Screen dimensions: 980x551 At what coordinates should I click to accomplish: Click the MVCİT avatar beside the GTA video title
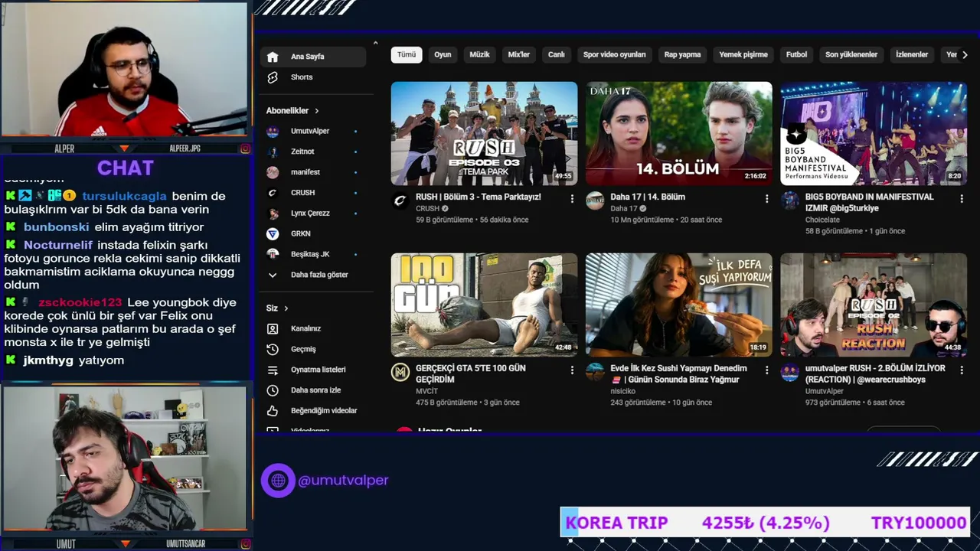[x=400, y=372]
